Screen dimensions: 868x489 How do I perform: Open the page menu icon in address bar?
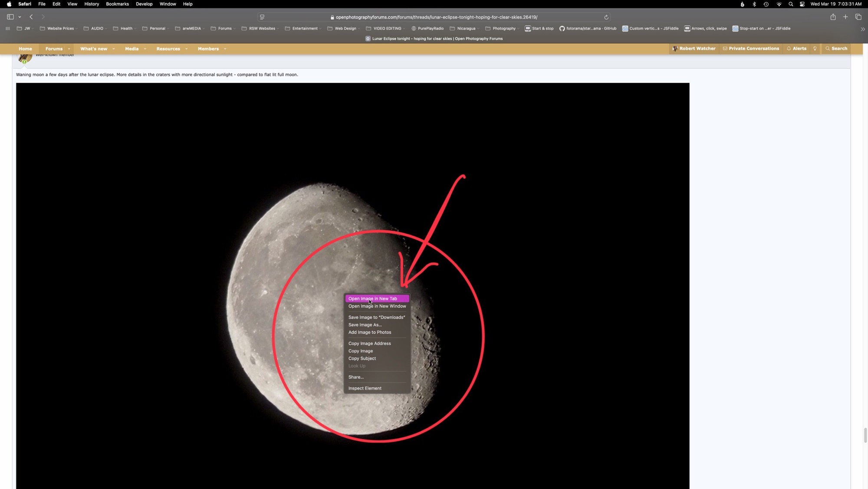(x=262, y=17)
